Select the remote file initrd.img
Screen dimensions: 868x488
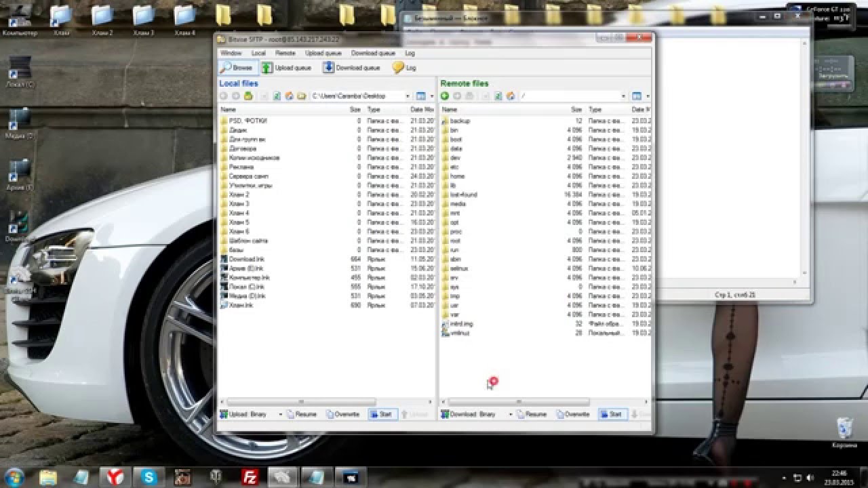point(461,324)
